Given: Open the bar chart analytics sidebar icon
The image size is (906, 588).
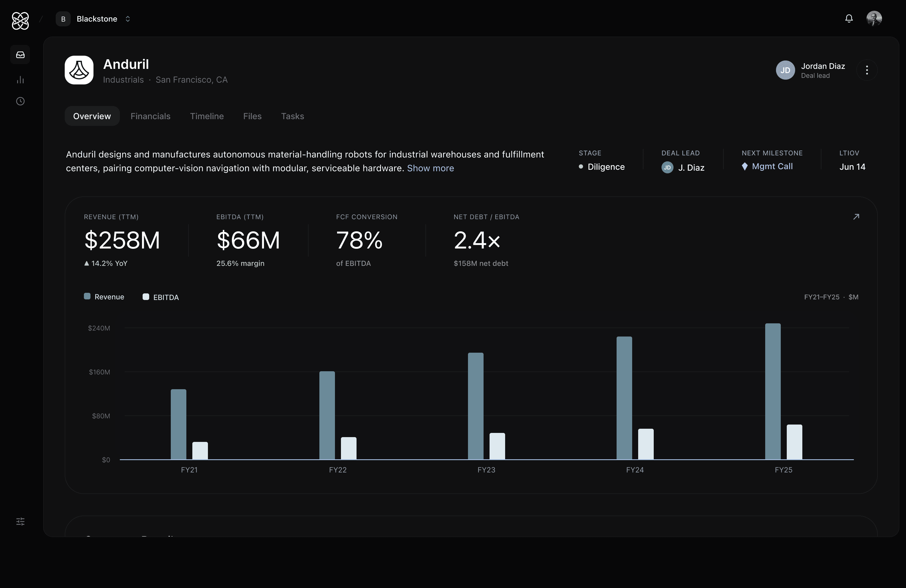Looking at the screenshot, I should pos(20,80).
